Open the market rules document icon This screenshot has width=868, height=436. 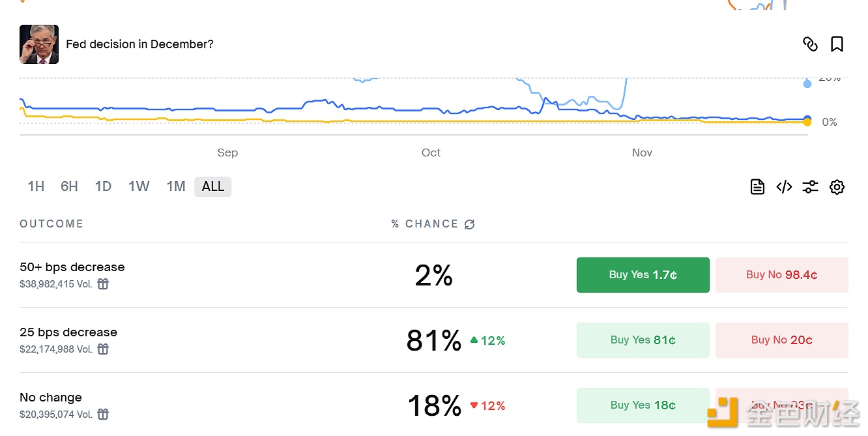coord(757,186)
